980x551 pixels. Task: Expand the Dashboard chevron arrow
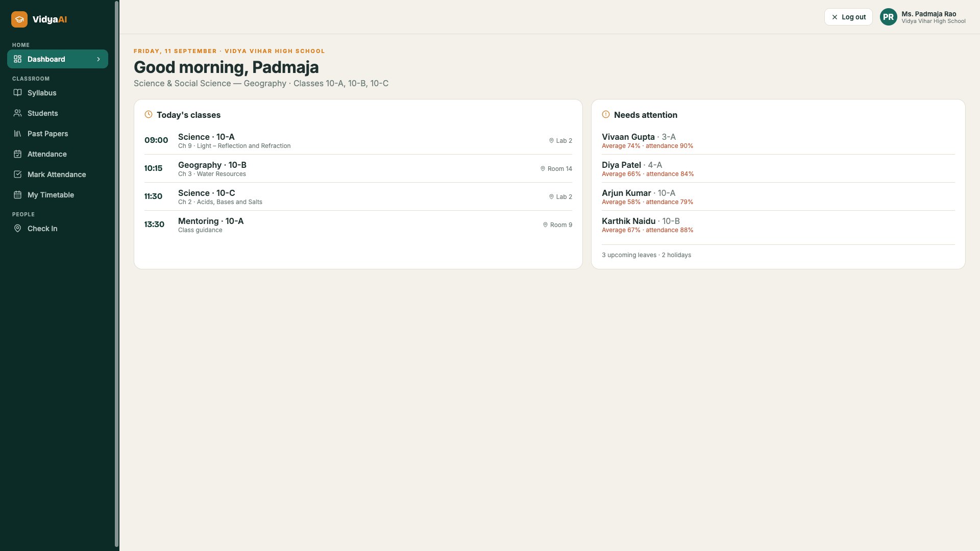[99, 59]
